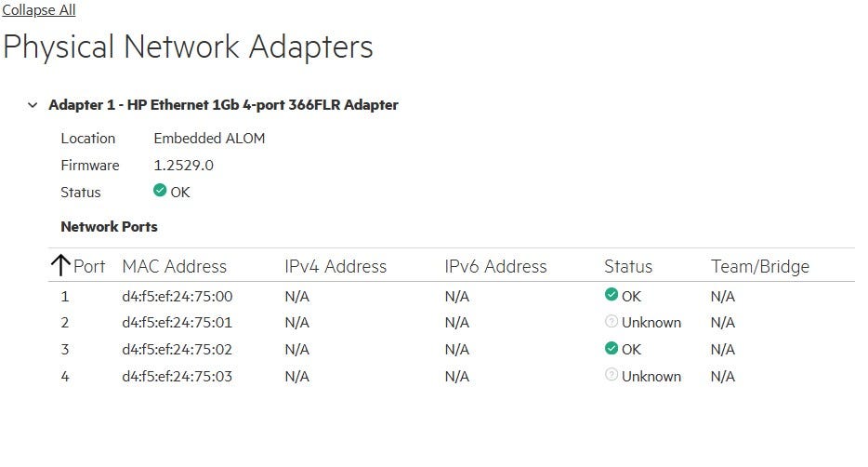Image resolution: width=868 pixels, height=467 pixels.
Task: Select MAC address d4:f5:ef:24:75:03
Action: pos(178,376)
